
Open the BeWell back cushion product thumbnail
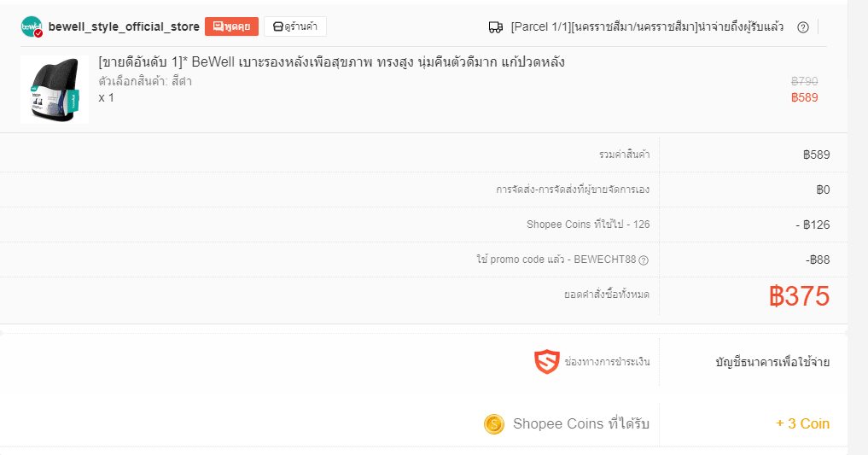[55, 89]
